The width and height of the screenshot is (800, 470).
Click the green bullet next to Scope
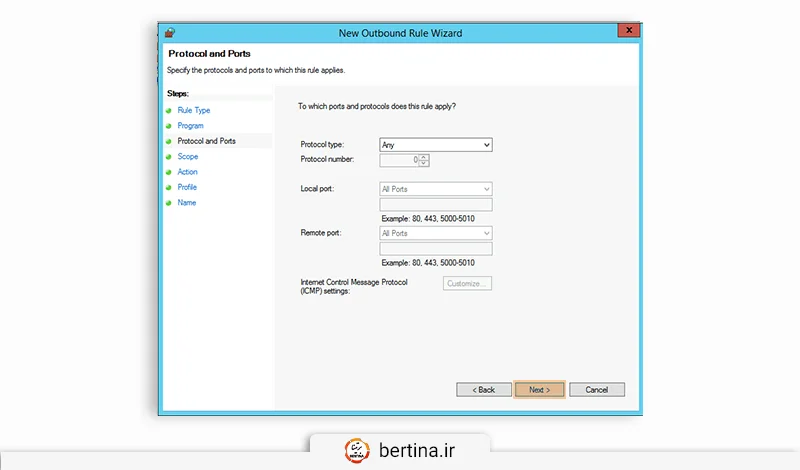(x=169, y=157)
